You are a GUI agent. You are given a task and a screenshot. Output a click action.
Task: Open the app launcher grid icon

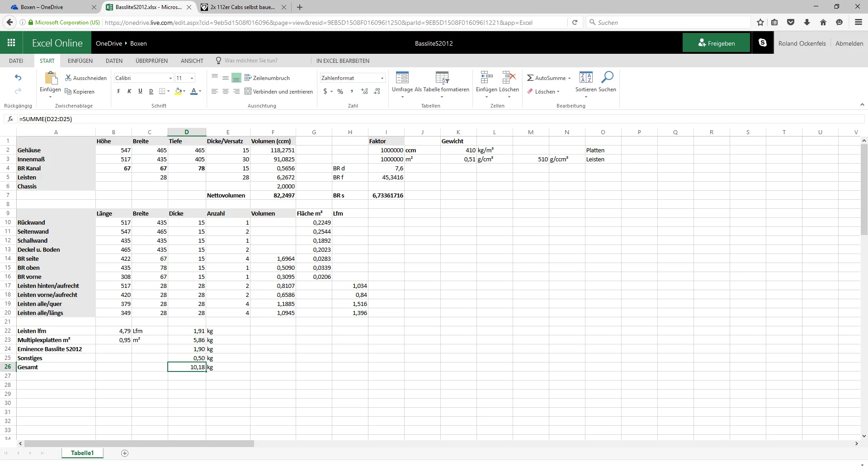[11, 43]
